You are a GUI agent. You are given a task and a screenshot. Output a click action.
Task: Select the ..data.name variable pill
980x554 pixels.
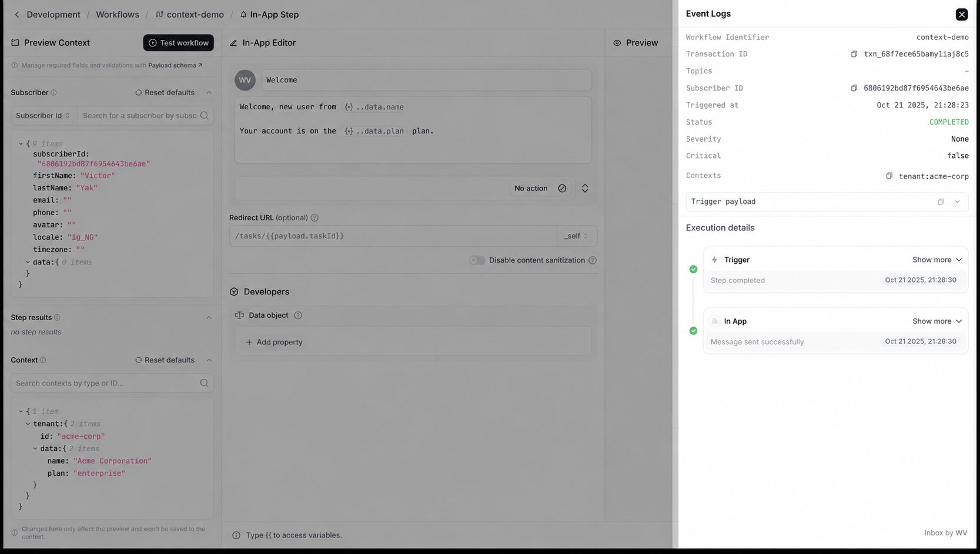pyautogui.click(x=374, y=107)
